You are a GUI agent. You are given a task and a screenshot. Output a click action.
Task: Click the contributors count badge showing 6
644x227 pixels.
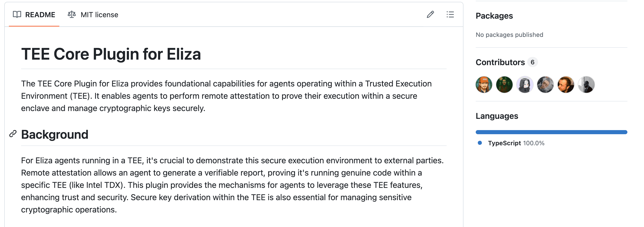click(532, 62)
